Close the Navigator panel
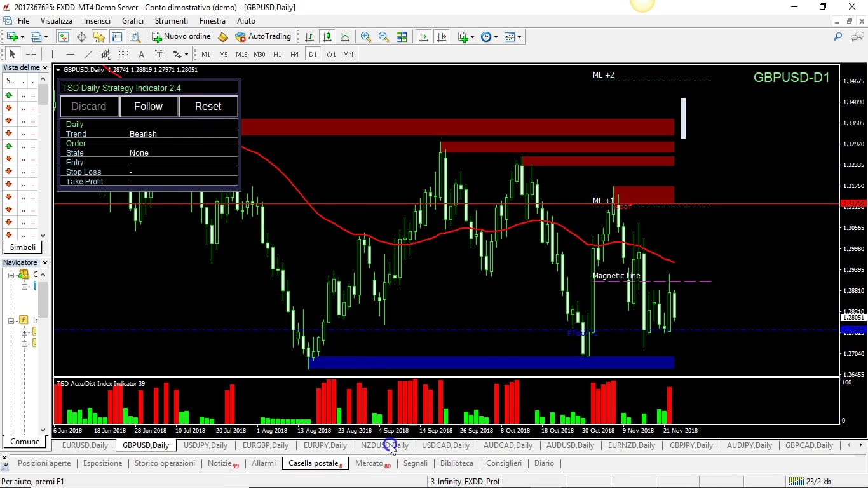The image size is (868, 488). click(x=45, y=262)
